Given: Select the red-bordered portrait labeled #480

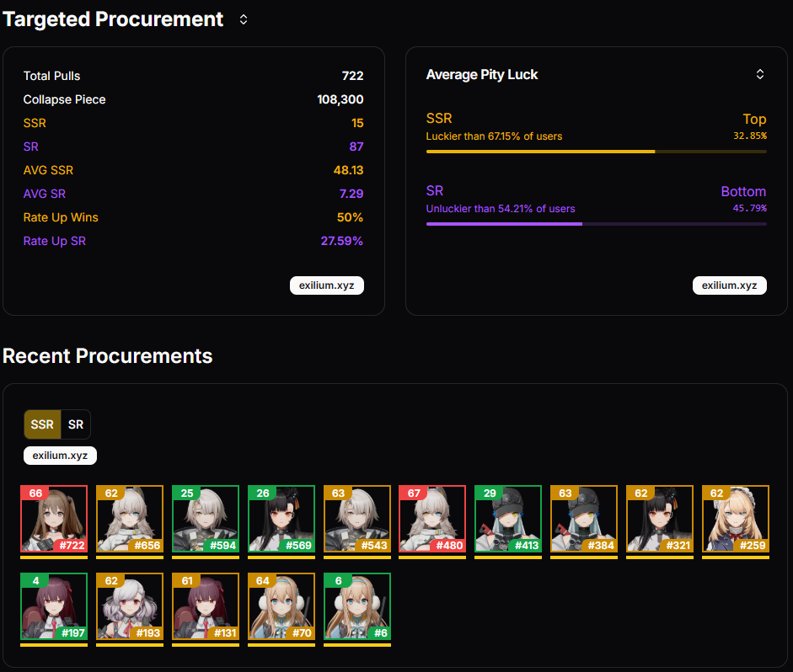Looking at the screenshot, I should click(432, 519).
